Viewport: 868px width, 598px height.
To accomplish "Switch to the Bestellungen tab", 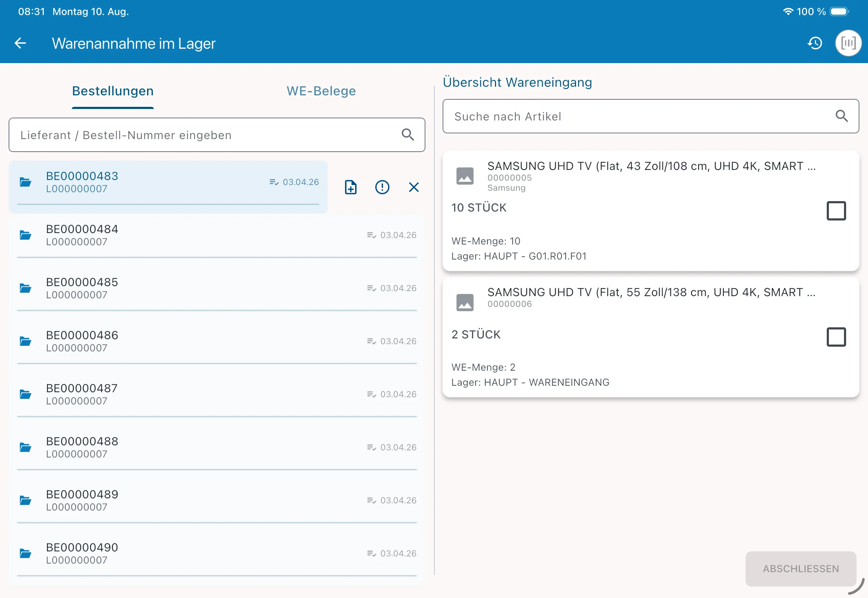I will pyautogui.click(x=113, y=91).
